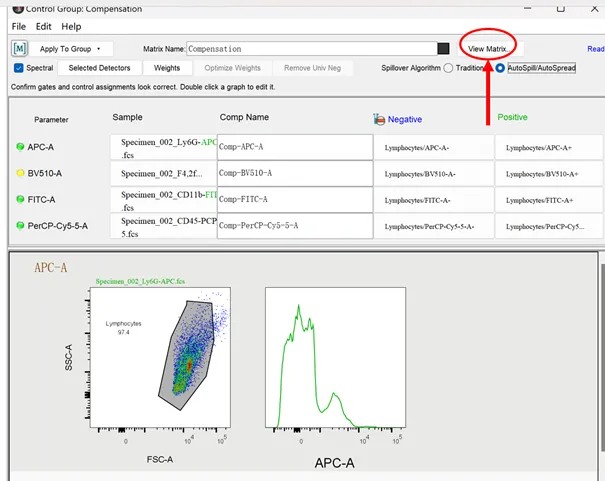The height and width of the screenshot is (481, 605).
Task: Click the dark color swatch beside Matrix Name
Action: (443, 48)
